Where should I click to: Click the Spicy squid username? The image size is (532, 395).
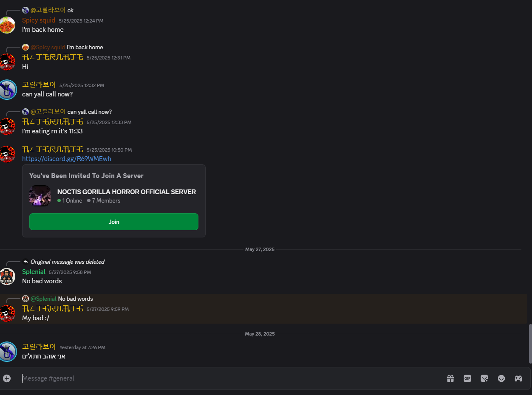coord(39,20)
